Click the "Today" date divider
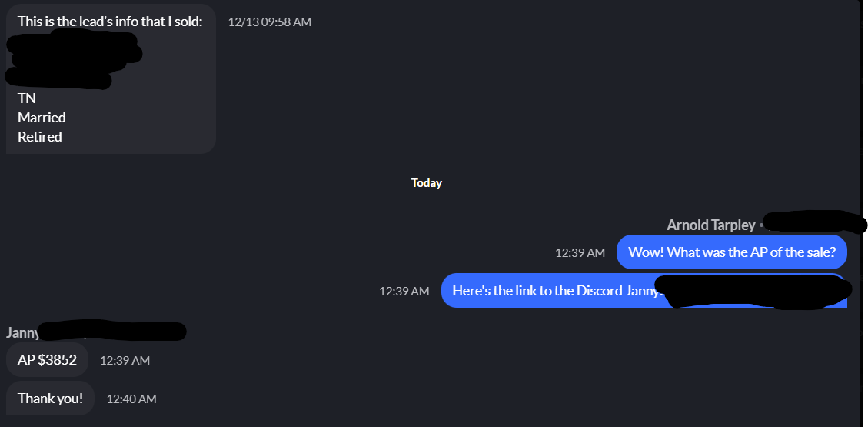This screenshot has height=427, width=868. click(427, 183)
